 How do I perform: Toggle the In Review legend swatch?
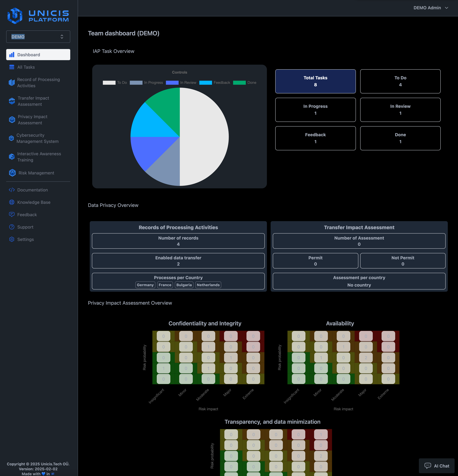tap(172, 83)
